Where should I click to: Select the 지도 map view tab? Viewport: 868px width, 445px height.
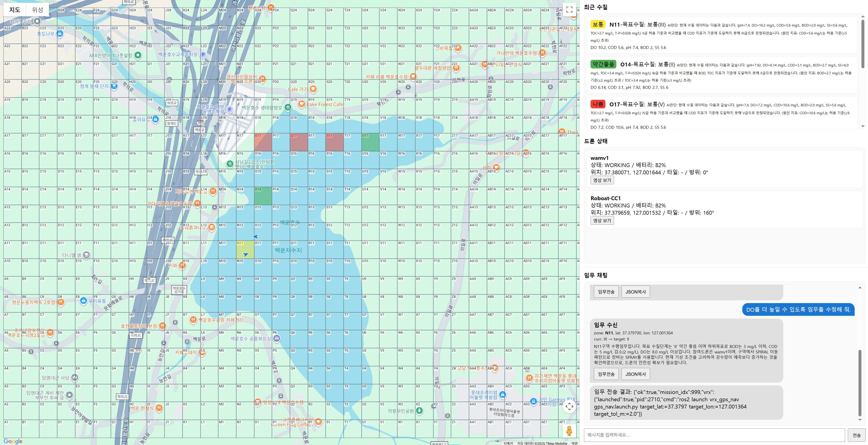[x=14, y=10]
